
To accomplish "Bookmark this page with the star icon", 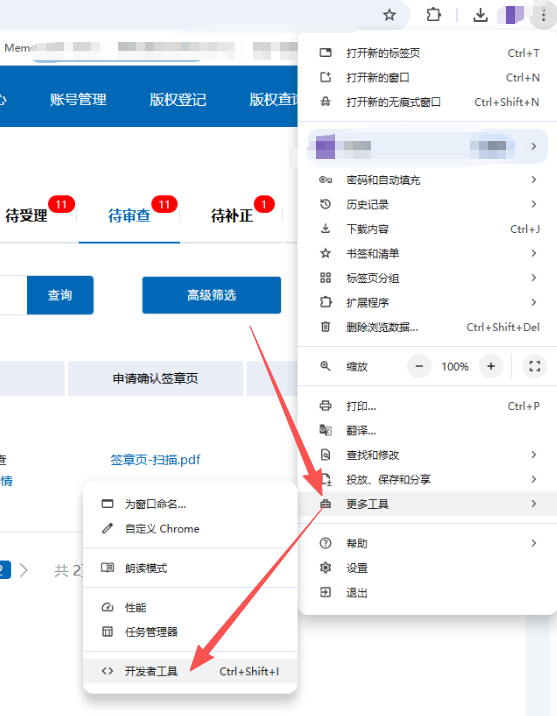I will (389, 15).
